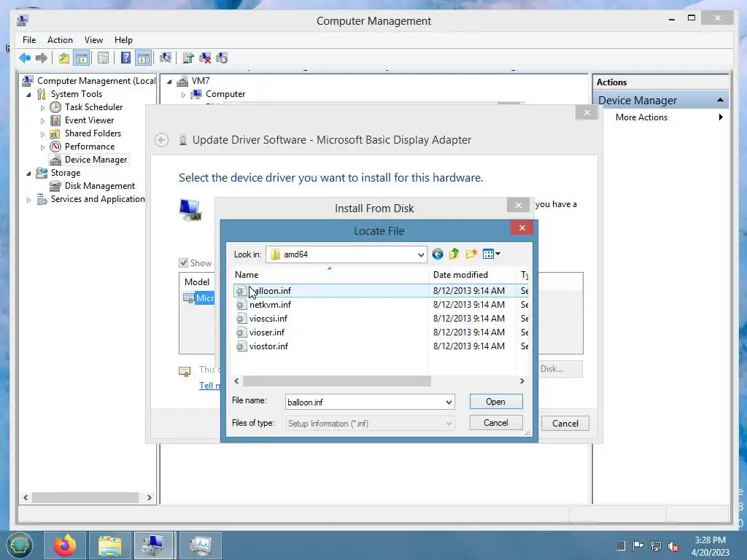This screenshot has width=747, height=560.
Task: Open File Explorer from the taskbar
Action: click(110, 545)
